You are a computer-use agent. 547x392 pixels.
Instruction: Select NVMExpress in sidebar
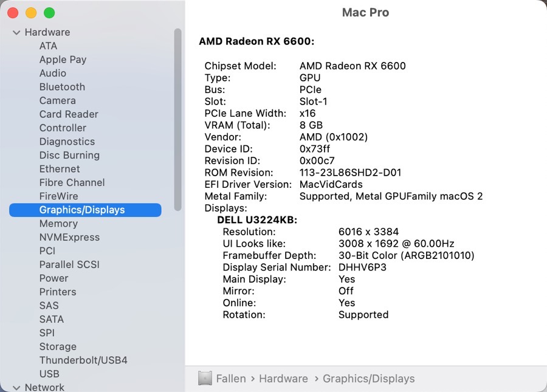coord(69,237)
